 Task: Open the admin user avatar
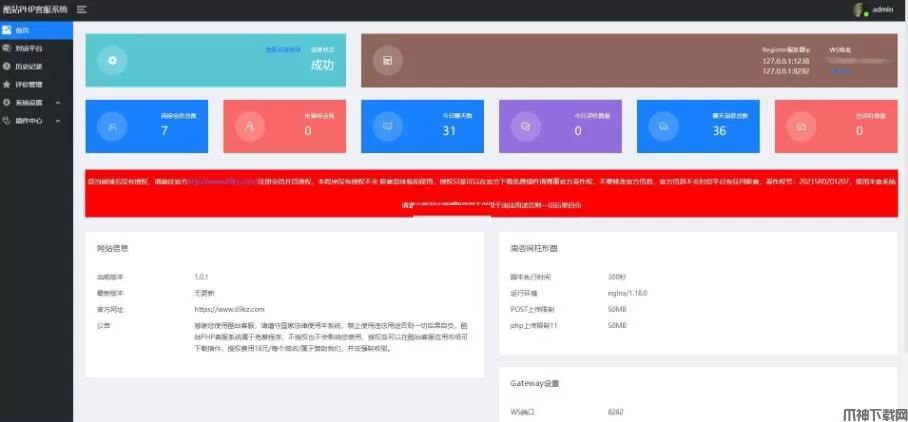[x=861, y=10]
